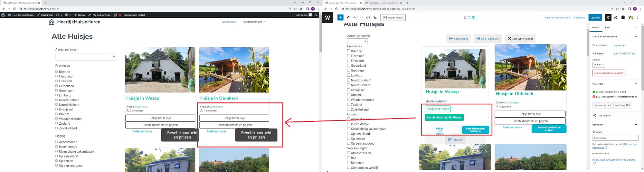
Task: Select the pencil Tools icon in editor
Action: [x=348, y=17]
